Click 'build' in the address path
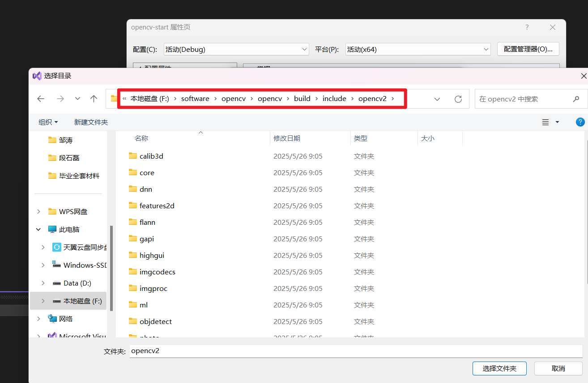588x383 pixels. [x=302, y=99]
